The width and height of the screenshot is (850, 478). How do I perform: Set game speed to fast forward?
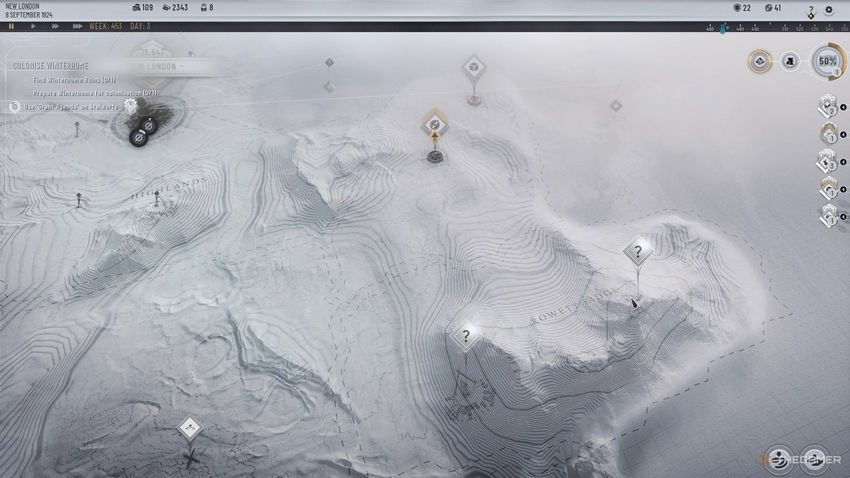(x=53, y=27)
